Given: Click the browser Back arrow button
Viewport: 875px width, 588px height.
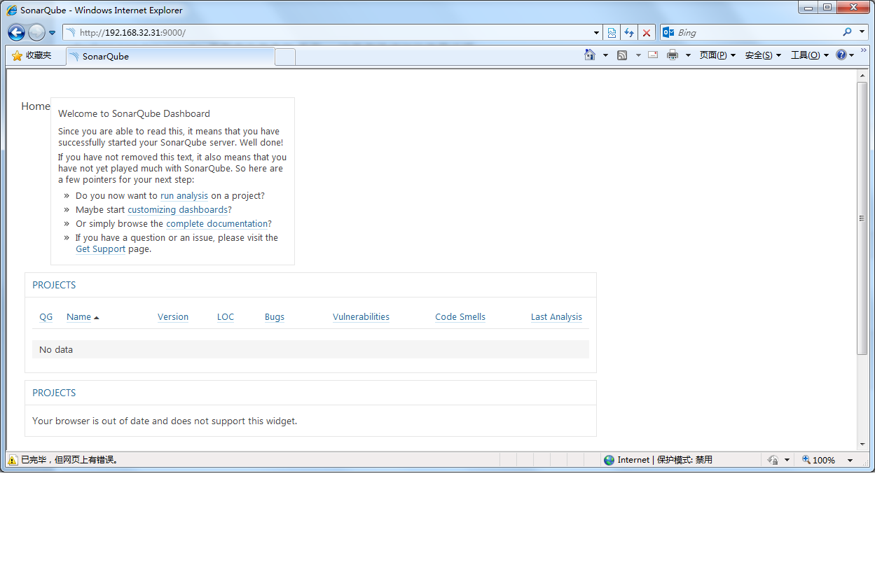Looking at the screenshot, I should pos(17,32).
